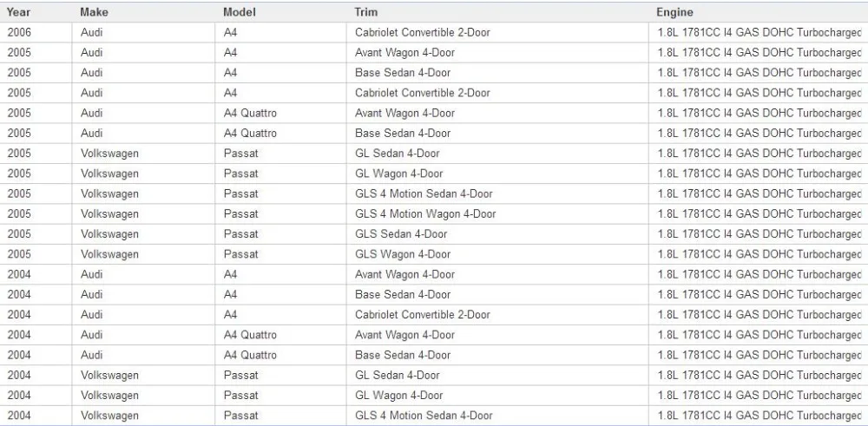Click 2005 A4 Quattro Base Sedan trim
The height and width of the screenshot is (426, 868).
tap(497, 134)
